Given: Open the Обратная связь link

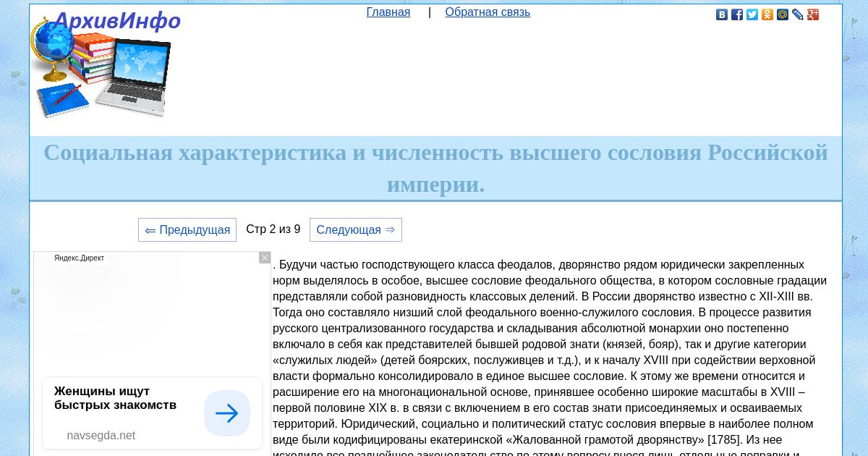Looking at the screenshot, I should [x=488, y=12].
